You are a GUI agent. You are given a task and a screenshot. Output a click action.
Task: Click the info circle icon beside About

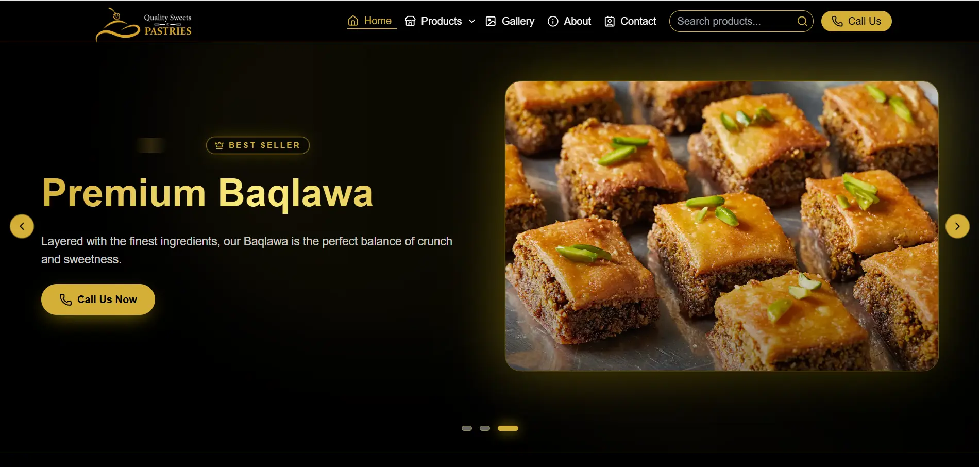(553, 21)
